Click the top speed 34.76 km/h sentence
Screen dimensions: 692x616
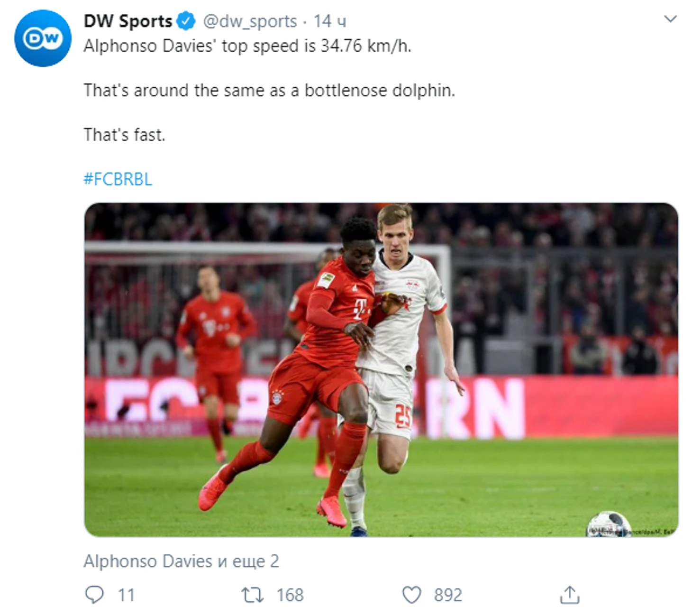pyautogui.click(x=247, y=46)
